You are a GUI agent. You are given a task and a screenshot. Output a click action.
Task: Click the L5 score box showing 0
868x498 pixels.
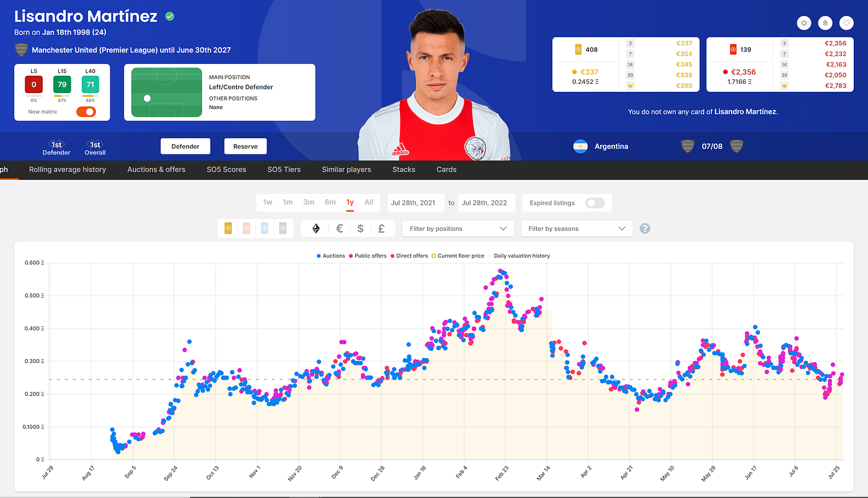point(33,84)
